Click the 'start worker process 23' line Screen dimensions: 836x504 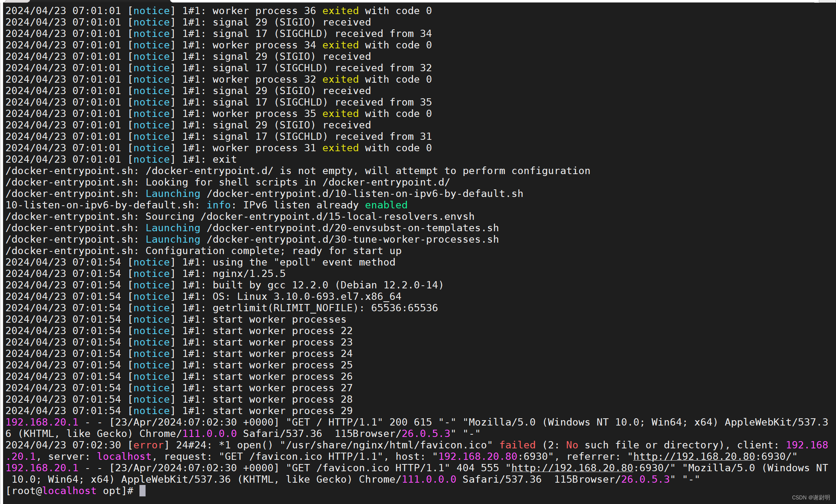pyautogui.click(x=179, y=342)
